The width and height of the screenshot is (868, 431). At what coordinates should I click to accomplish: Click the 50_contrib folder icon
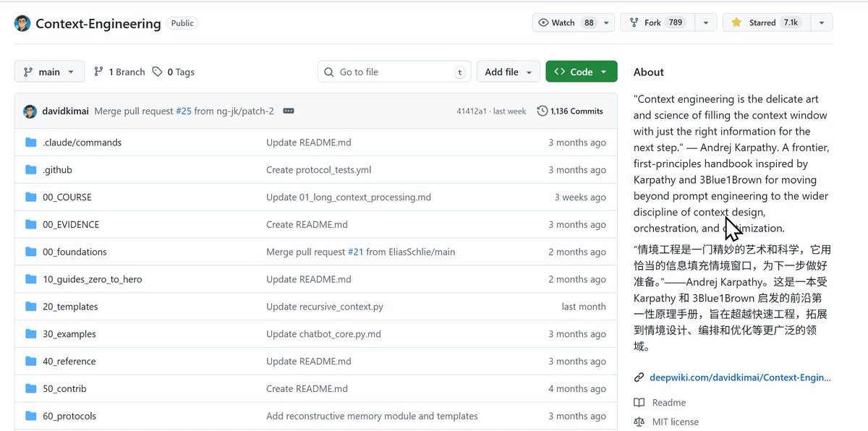point(31,388)
